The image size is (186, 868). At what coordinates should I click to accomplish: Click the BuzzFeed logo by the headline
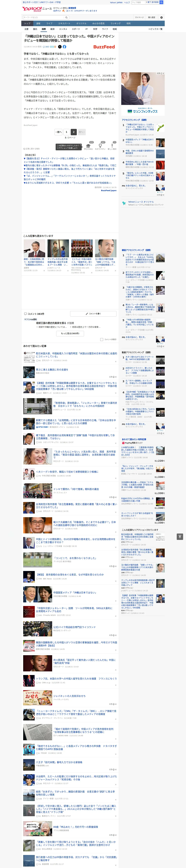[104, 47]
